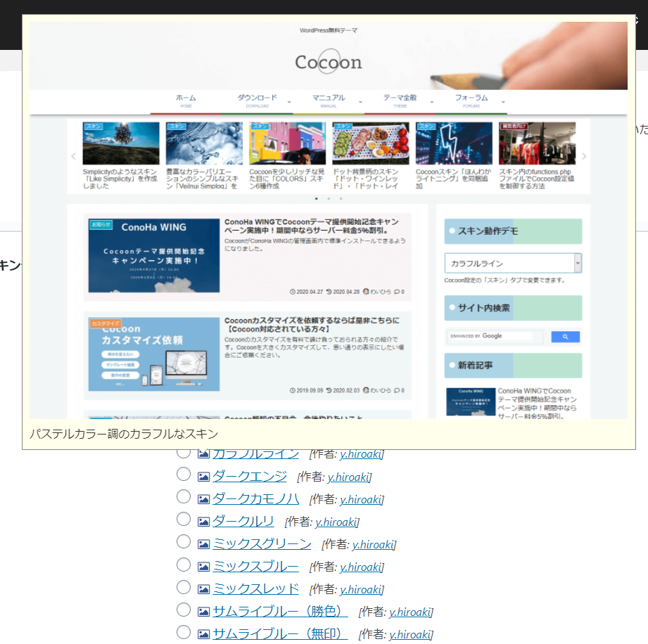This screenshot has height=644, width=648.
Task: Open the Like Simplicity carousel thumbnail
Action: [x=121, y=143]
